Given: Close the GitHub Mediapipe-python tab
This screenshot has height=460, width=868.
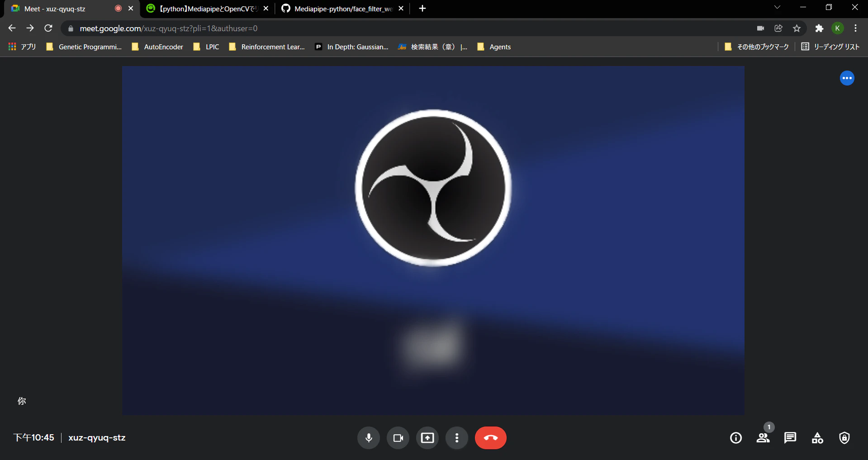Looking at the screenshot, I should coord(401,9).
